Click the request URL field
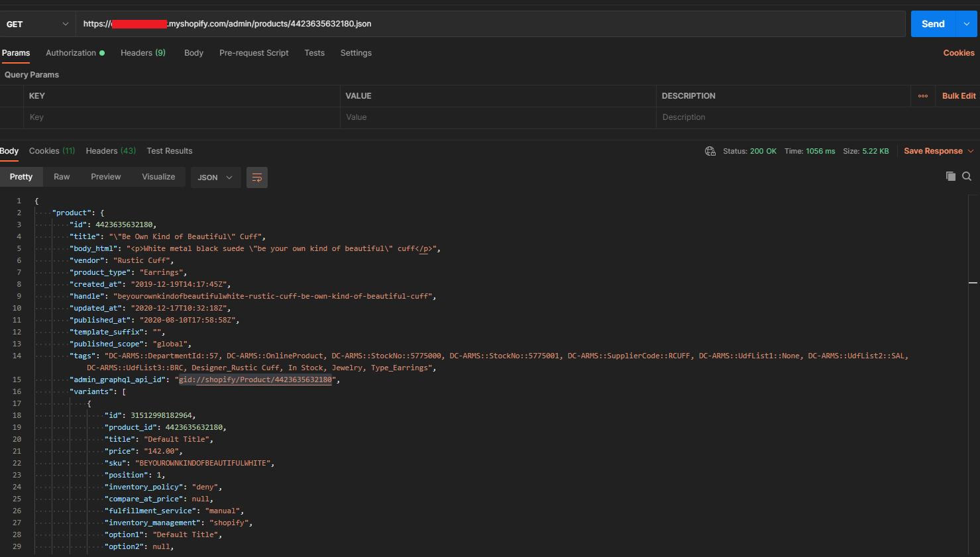This screenshot has height=557, width=980. 490,24
